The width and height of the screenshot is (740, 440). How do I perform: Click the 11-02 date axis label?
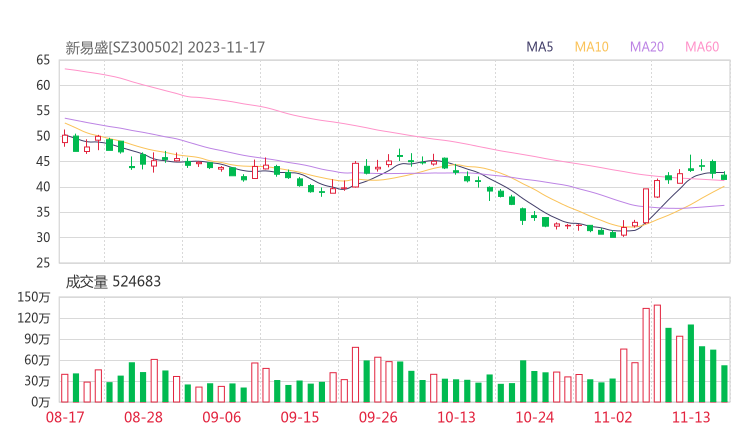(613, 417)
